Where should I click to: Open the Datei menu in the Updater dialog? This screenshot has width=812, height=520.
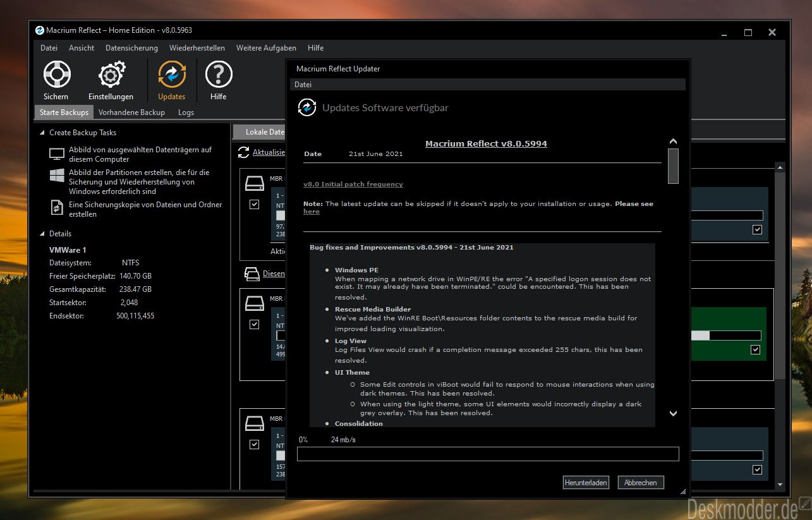tap(303, 85)
